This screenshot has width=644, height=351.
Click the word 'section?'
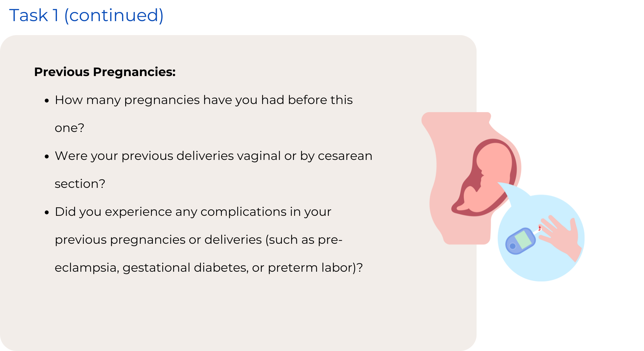[80, 184]
